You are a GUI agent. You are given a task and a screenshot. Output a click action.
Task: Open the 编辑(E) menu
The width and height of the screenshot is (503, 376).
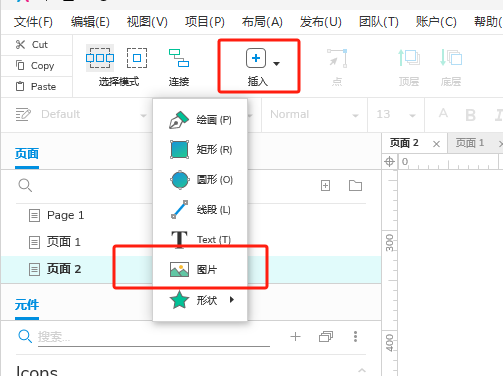click(90, 22)
